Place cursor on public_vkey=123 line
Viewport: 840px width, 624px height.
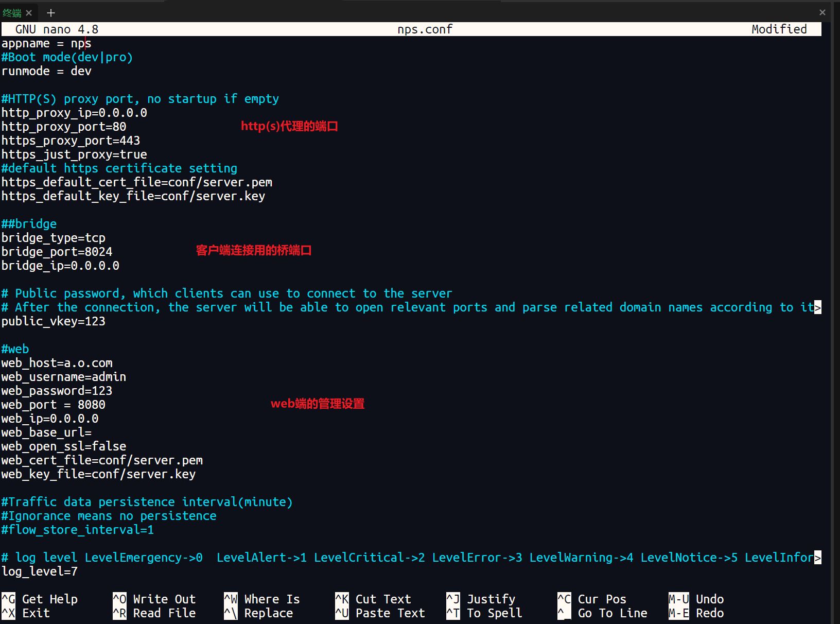(53, 321)
